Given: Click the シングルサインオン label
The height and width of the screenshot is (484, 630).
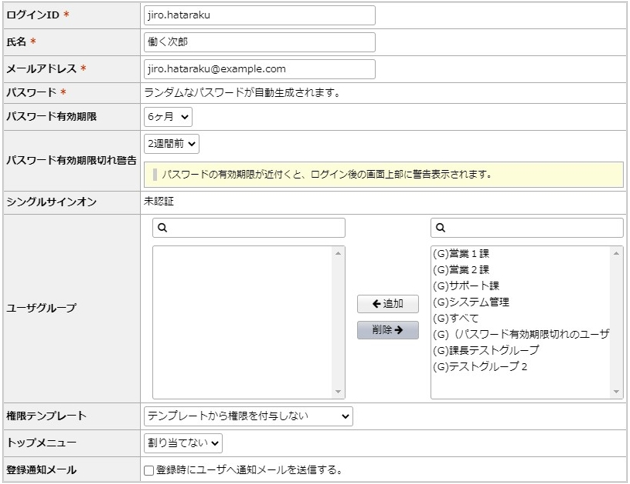Looking at the screenshot, I should pos(51,202).
